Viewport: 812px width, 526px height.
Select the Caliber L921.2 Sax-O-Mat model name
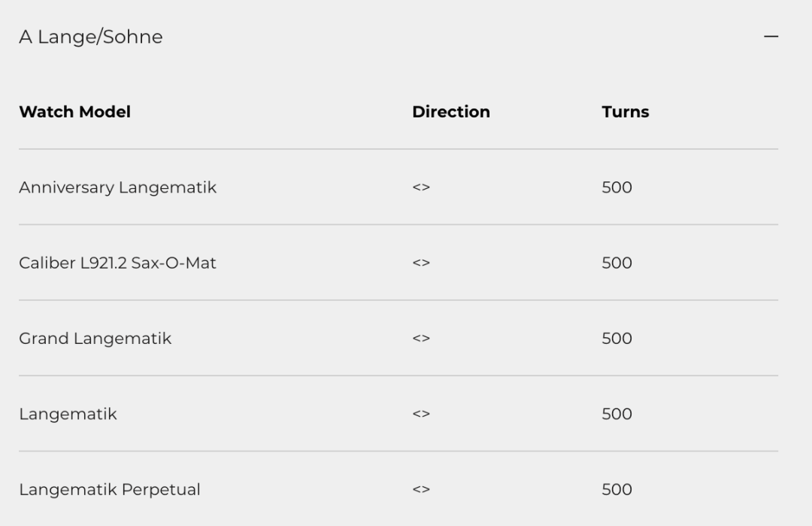pos(117,263)
